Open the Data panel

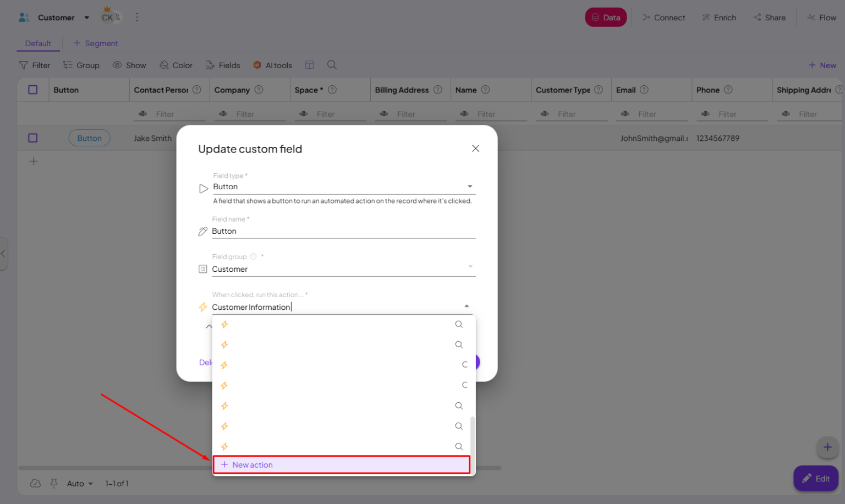[606, 17]
